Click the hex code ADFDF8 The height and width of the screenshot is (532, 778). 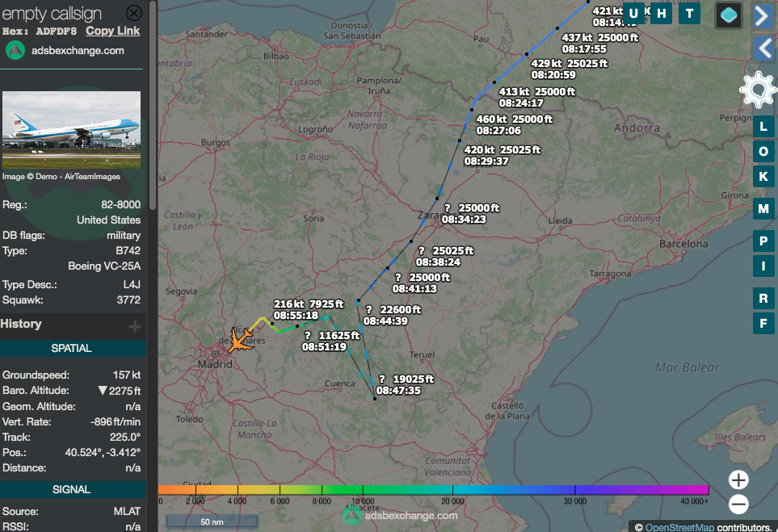pos(57,31)
